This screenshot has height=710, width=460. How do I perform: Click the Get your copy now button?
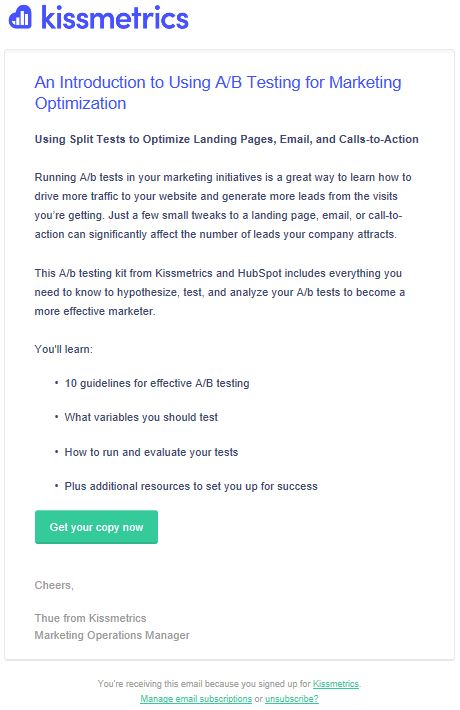point(96,527)
